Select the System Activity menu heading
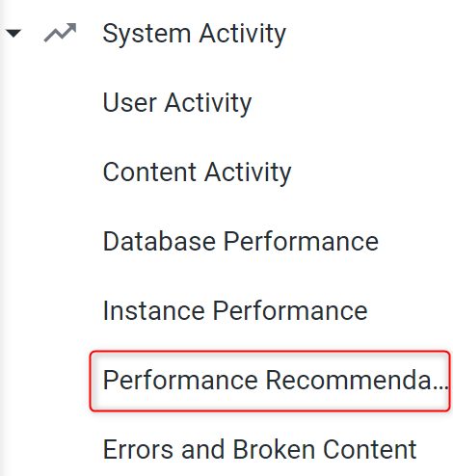Viewport: 453px width, 476px height. [x=194, y=34]
